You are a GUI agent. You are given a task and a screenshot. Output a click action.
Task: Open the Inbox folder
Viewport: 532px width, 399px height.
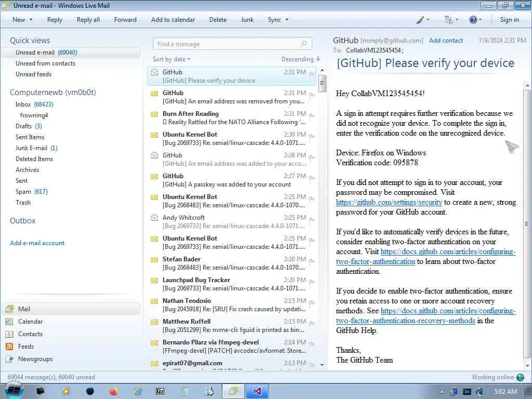[x=34, y=104]
